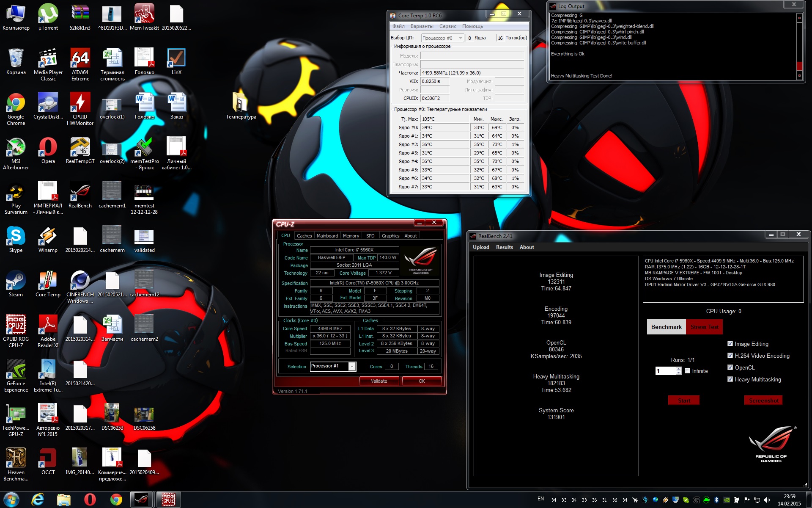This screenshot has height=508, width=812.
Task: Click the Stress Test button
Action: pyautogui.click(x=704, y=327)
